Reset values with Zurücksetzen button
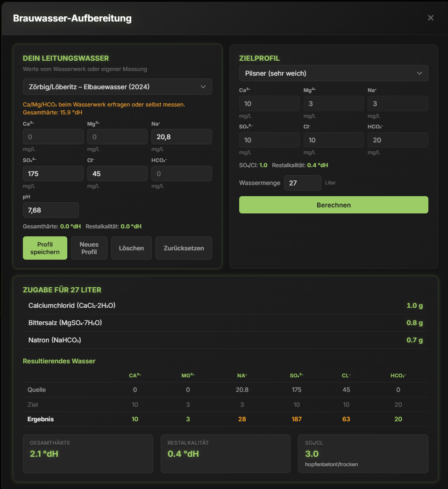This screenshot has width=448, height=489. coord(184,248)
